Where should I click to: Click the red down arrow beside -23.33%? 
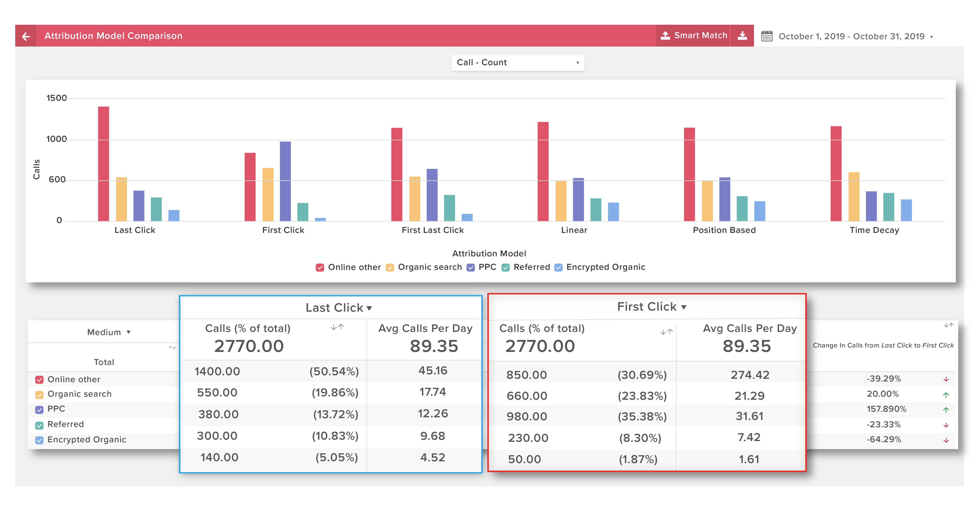click(946, 425)
